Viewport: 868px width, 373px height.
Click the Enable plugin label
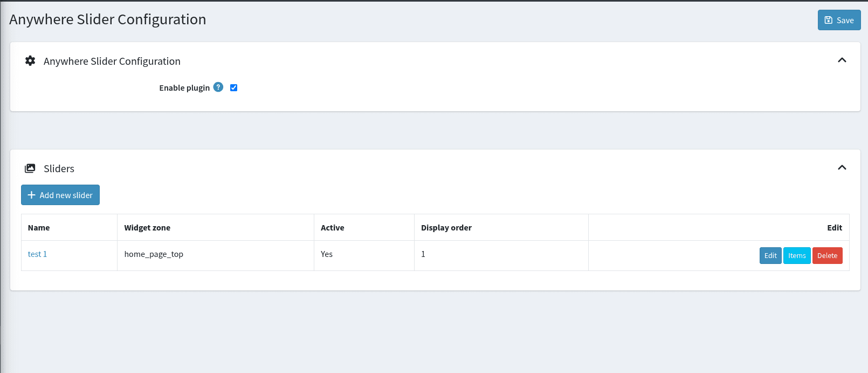click(x=184, y=88)
